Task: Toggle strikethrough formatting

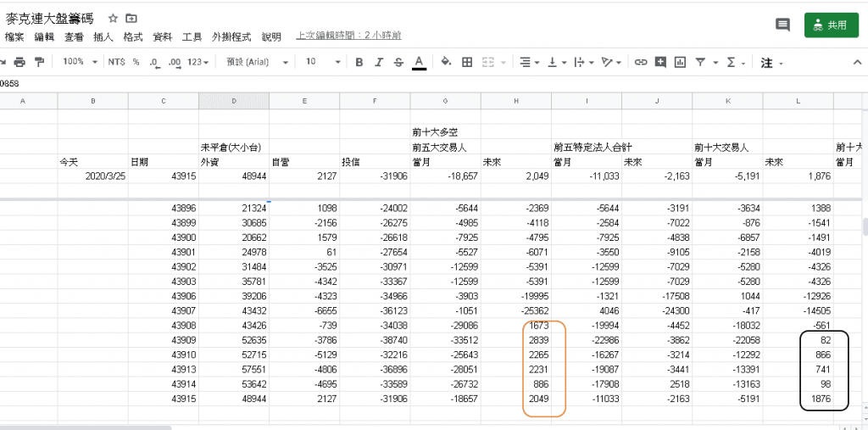Action: tap(398, 62)
